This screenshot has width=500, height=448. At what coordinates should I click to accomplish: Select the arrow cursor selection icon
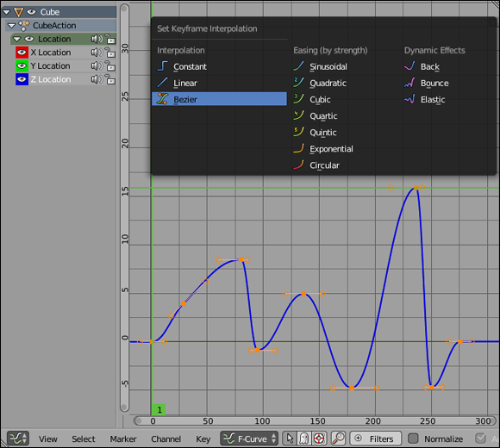(x=290, y=439)
